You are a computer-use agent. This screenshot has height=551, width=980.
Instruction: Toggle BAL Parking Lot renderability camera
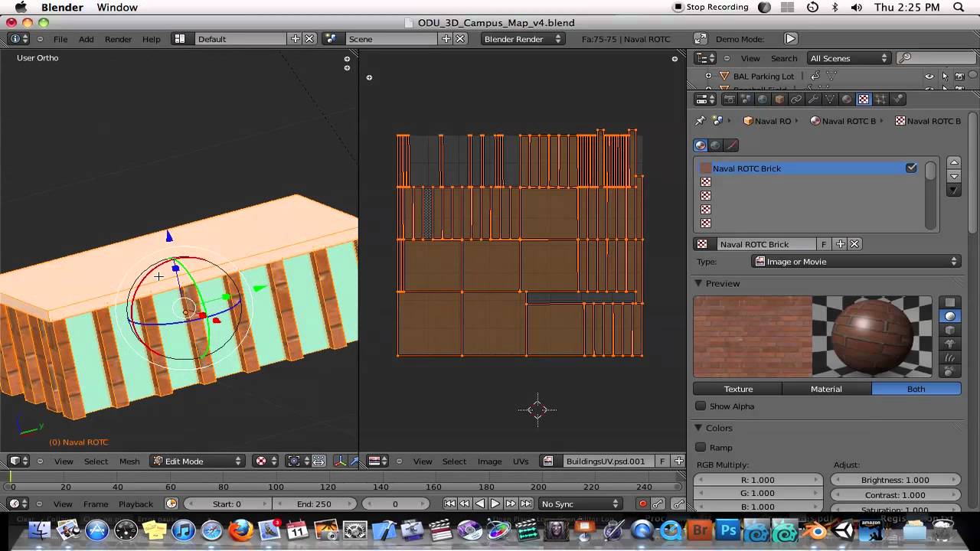pyautogui.click(x=959, y=77)
